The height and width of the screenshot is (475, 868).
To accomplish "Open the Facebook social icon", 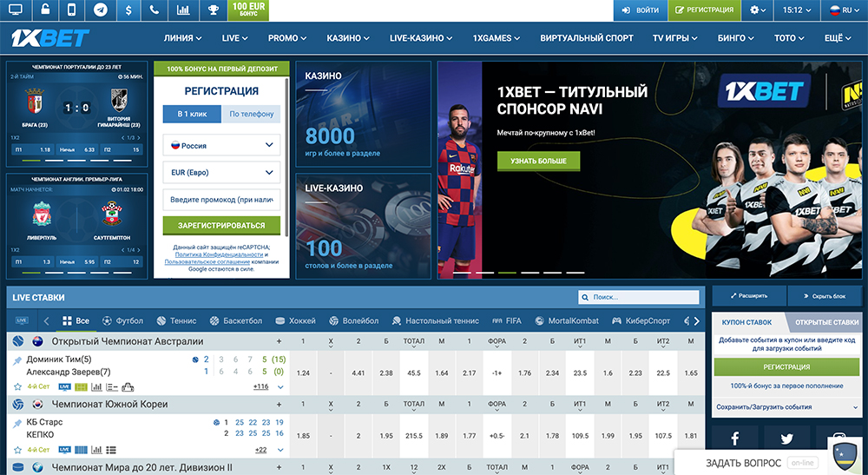I will (734, 439).
